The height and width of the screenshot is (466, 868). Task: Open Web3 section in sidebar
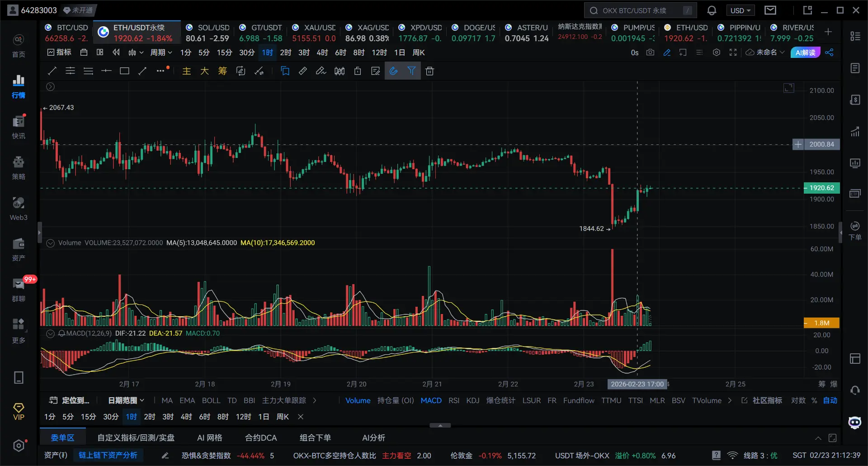pyautogui.click(x=19, y=209)
